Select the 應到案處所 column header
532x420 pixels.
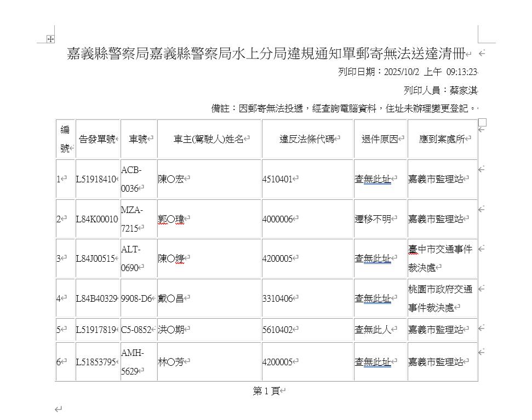442,139
